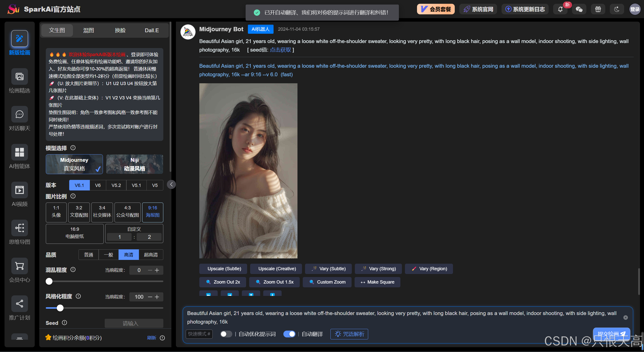Viewport: 644px width, 352px height.
Task: Show 模型选择 info tooltip icon
Action: 73,148
